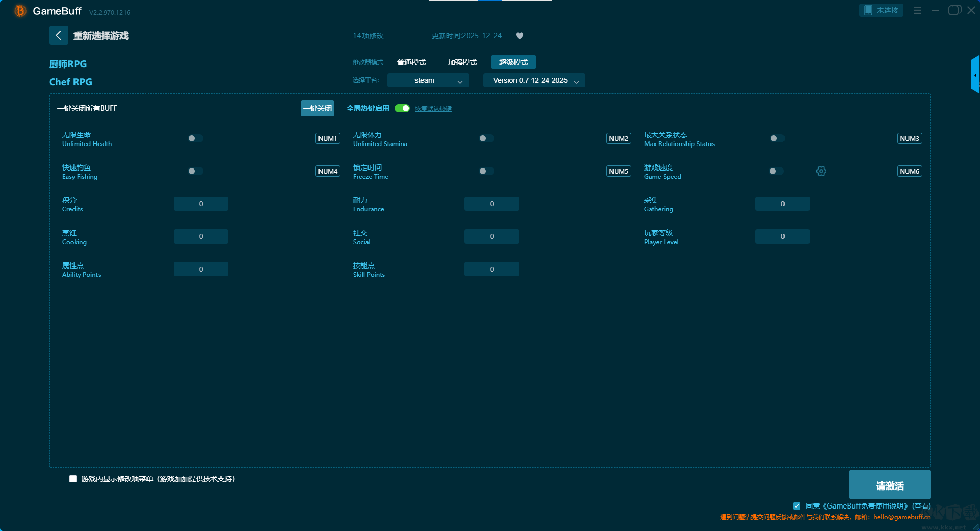Expand the blue side panel arrow

975,75
